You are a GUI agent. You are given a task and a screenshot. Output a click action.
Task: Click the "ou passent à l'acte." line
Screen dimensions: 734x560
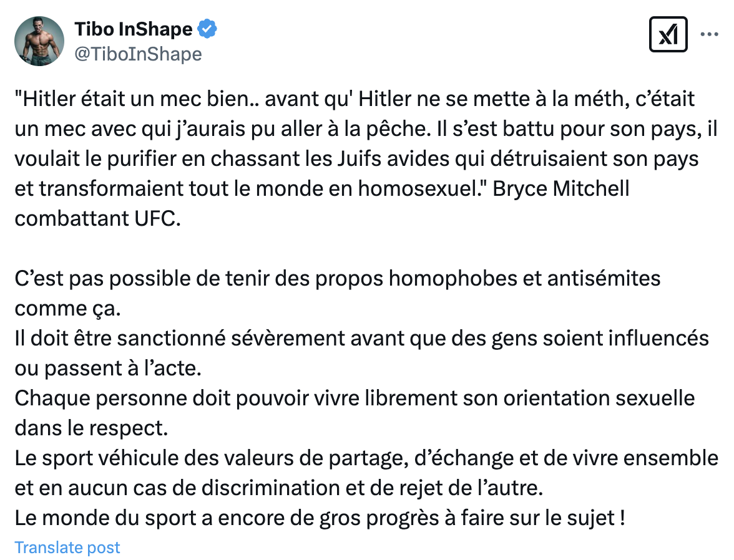coord(108,368)
